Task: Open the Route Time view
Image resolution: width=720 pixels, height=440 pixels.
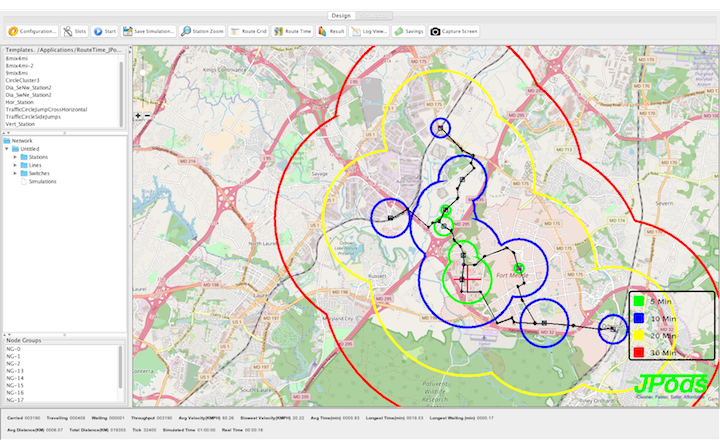Action: pyautogui.click(x=293, y=31)
